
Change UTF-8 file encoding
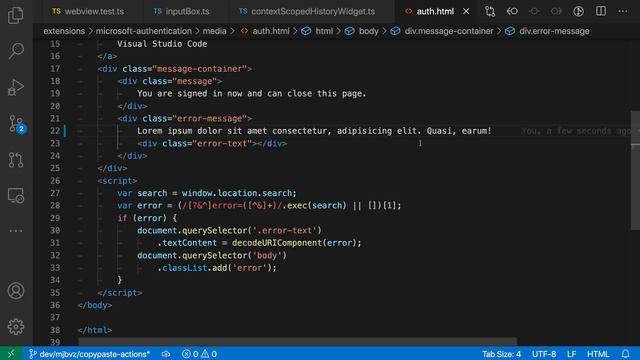(x=544, y=354)
